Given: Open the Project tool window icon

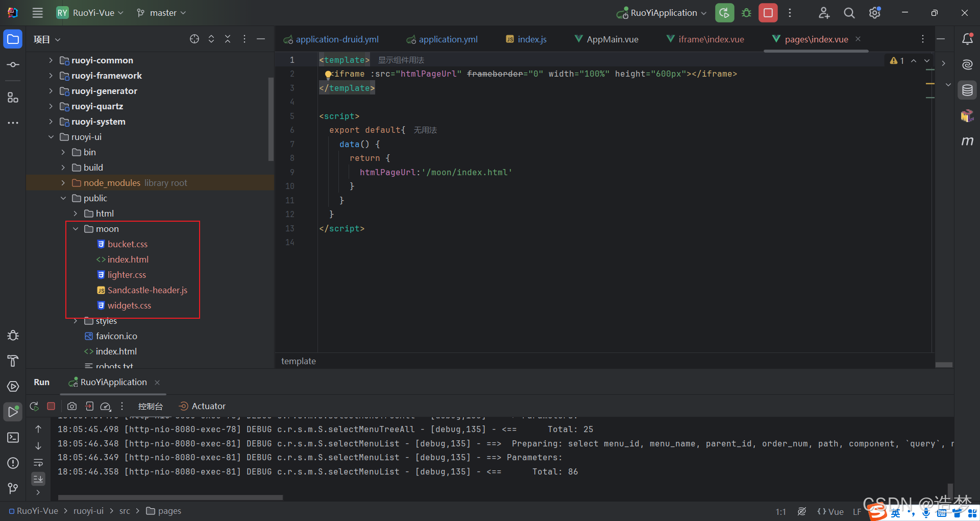Looking at the screenshot, I should (13, 39).
